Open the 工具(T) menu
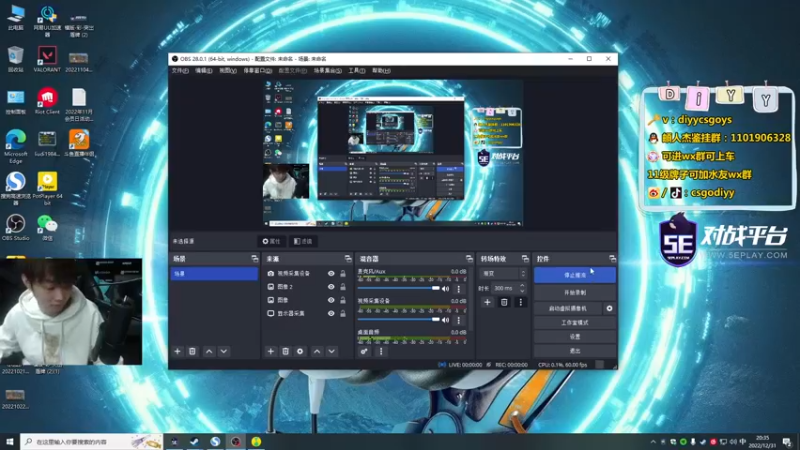 (x=357, y=70)
